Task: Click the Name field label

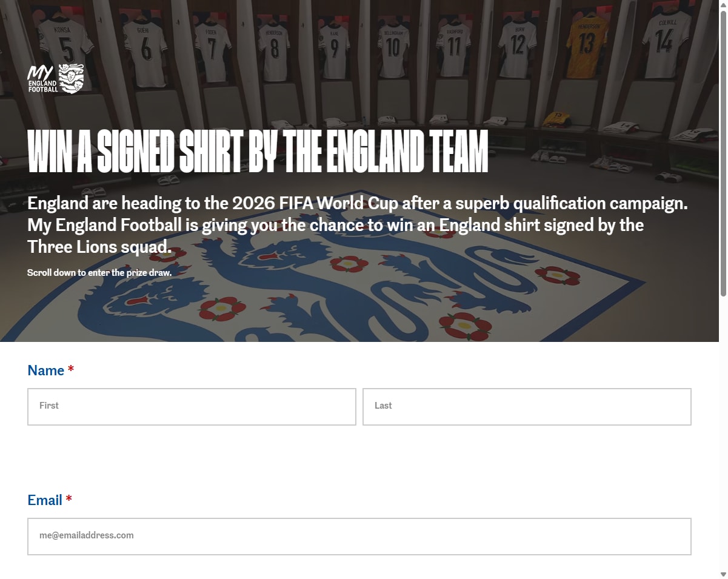Action: [x=46, y=370]
